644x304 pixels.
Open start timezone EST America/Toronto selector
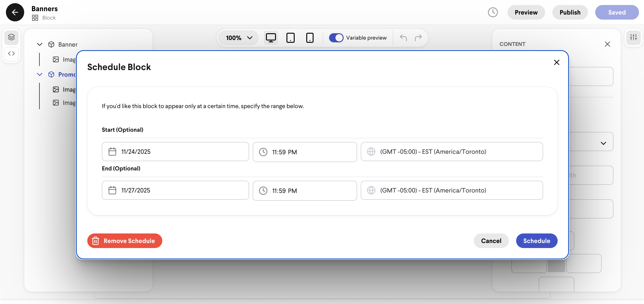451,152
